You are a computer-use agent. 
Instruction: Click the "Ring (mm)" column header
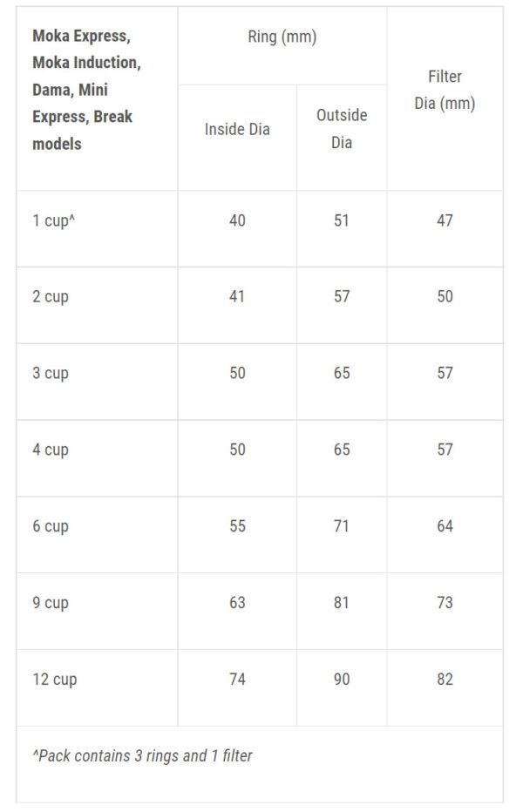282,37
